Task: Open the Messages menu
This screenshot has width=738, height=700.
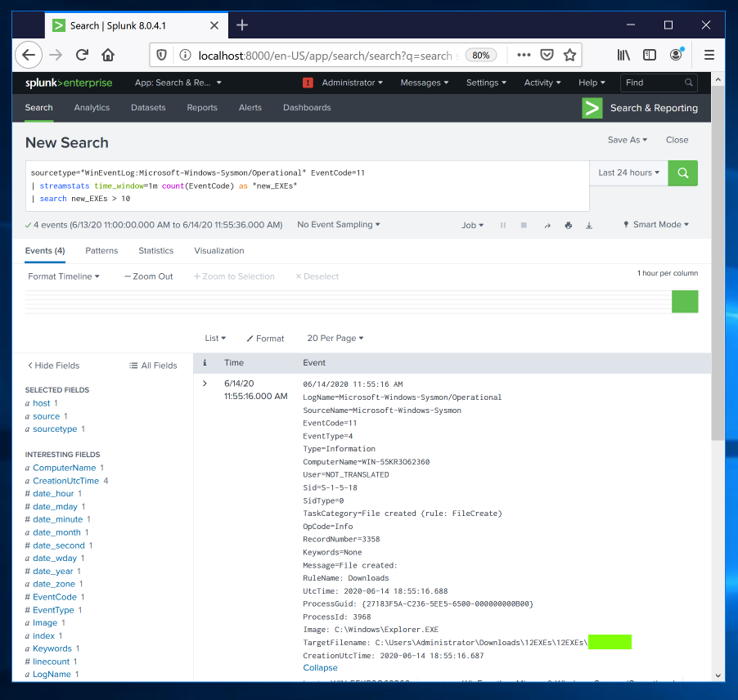Action: click(424, 83)
